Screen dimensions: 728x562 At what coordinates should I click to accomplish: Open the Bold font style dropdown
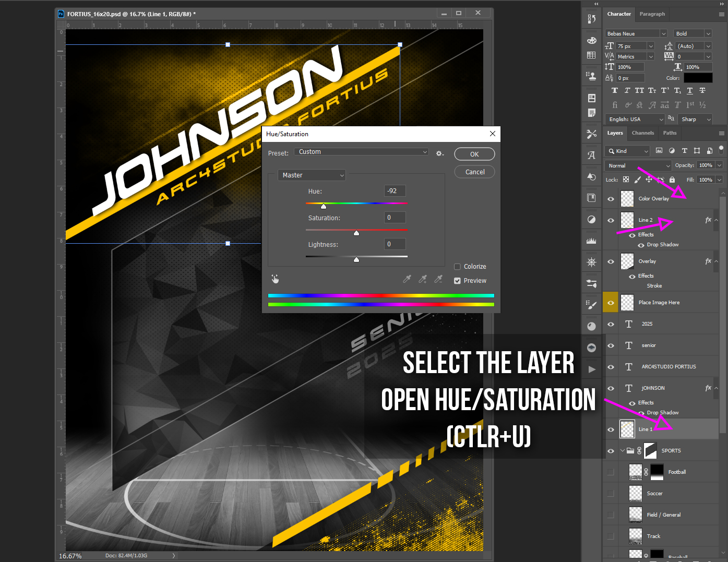click(x=693, y=33)
